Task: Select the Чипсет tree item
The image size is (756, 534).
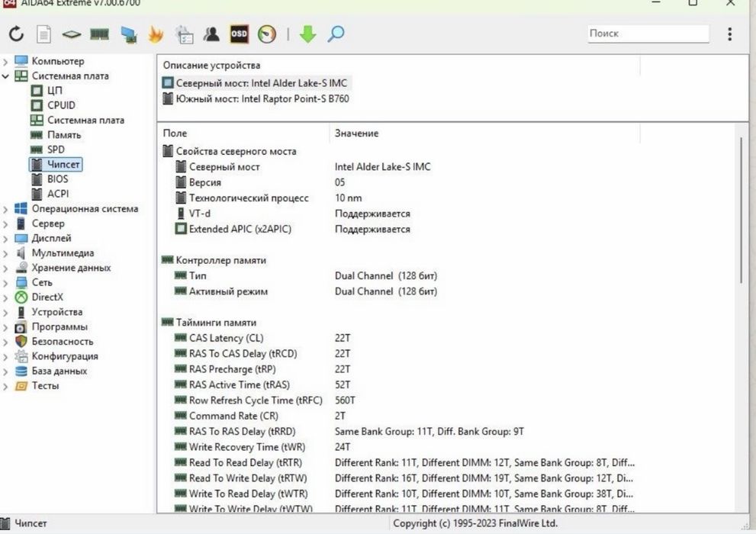Action: coord(56,164)
